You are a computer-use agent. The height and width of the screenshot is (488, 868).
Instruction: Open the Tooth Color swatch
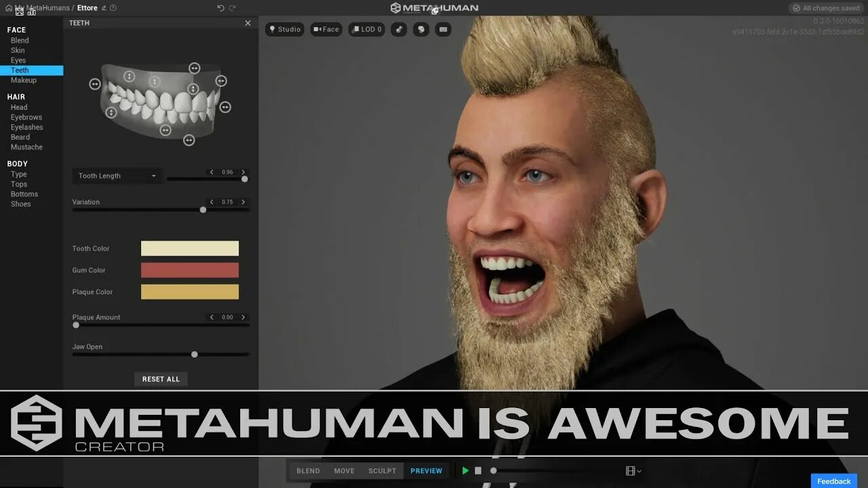pos(190,249)
